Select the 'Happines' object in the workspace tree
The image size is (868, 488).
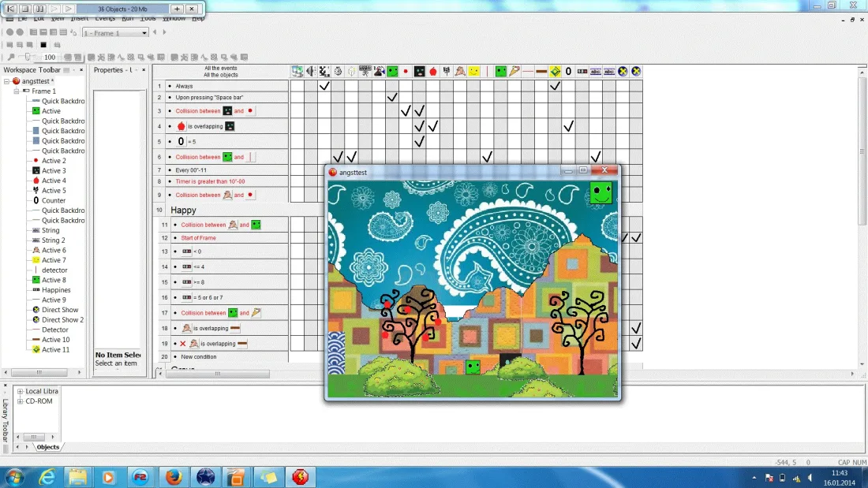coord(56,290)
